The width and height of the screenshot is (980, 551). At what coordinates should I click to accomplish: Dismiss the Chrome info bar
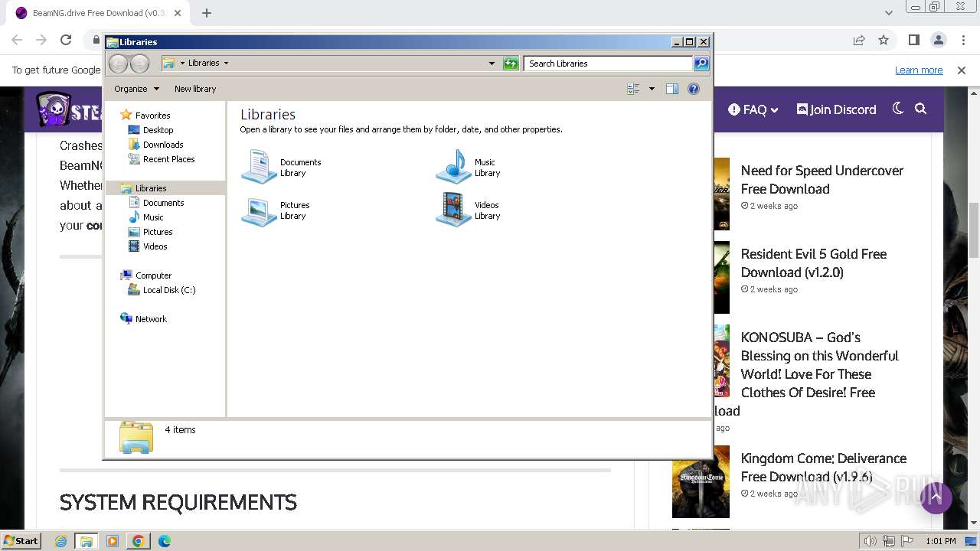pyautogui.click(x=962, y=70)
